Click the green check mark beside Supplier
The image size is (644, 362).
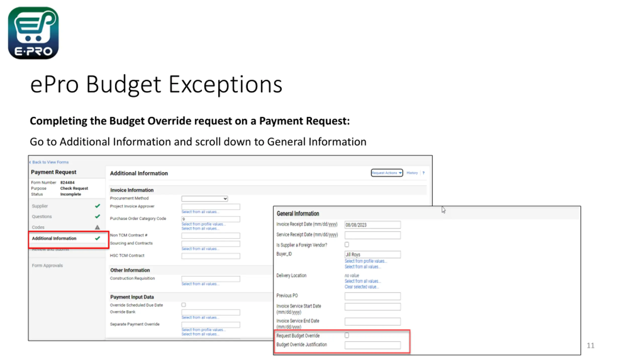pyautogui.click(x=97, y=206)
